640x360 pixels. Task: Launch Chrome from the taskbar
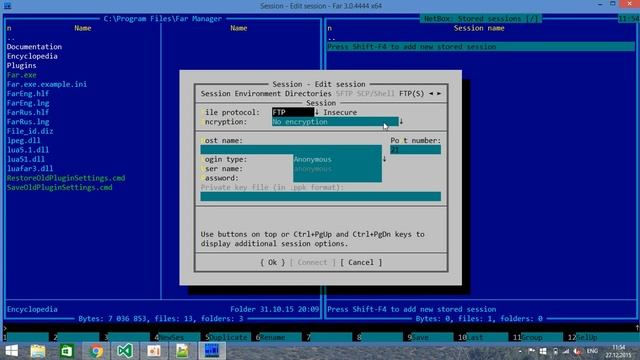point(96,351)
